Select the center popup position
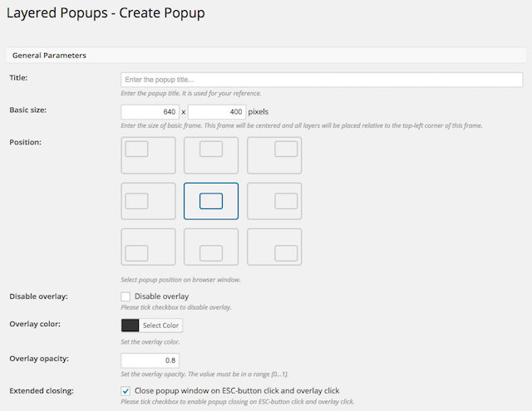 (x=211, y=201)
